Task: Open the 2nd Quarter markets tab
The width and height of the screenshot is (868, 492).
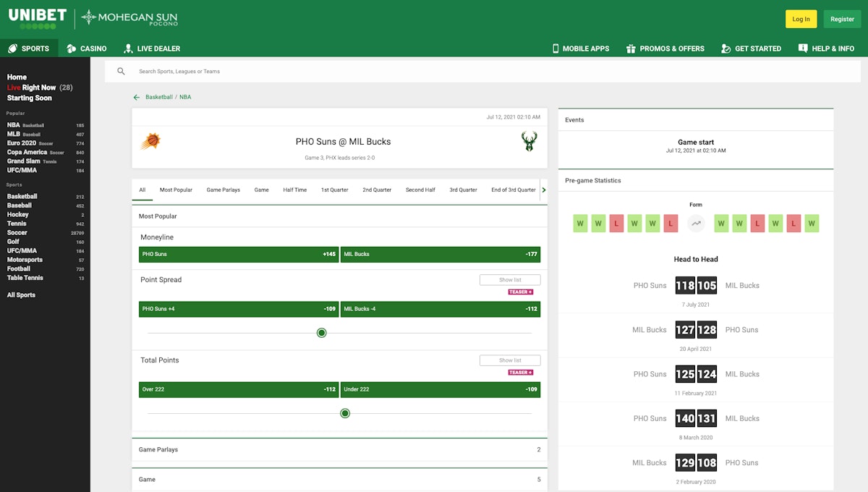Action: coord(378,190)
